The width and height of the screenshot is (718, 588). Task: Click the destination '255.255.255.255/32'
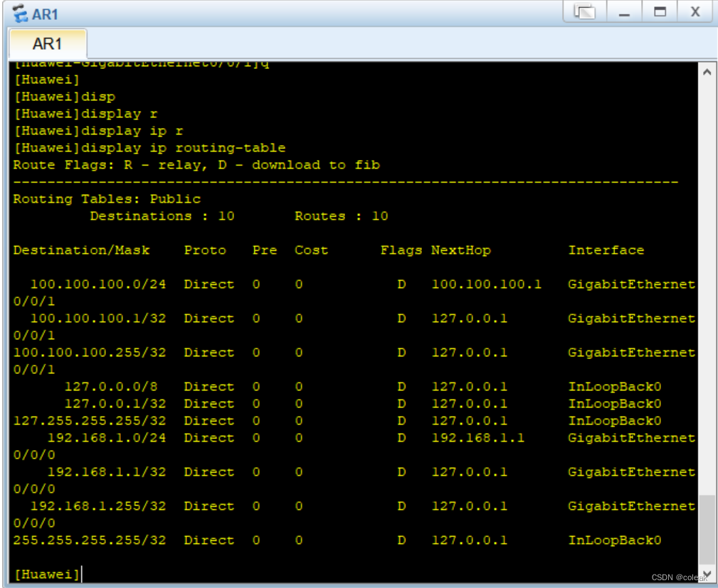click(x=90, y=540)
